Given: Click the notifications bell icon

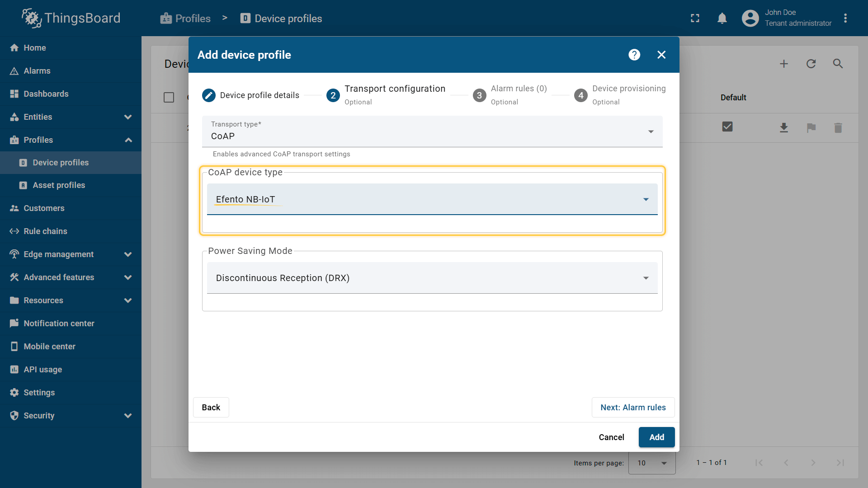Looking at the screenshot, I should 722,19.
